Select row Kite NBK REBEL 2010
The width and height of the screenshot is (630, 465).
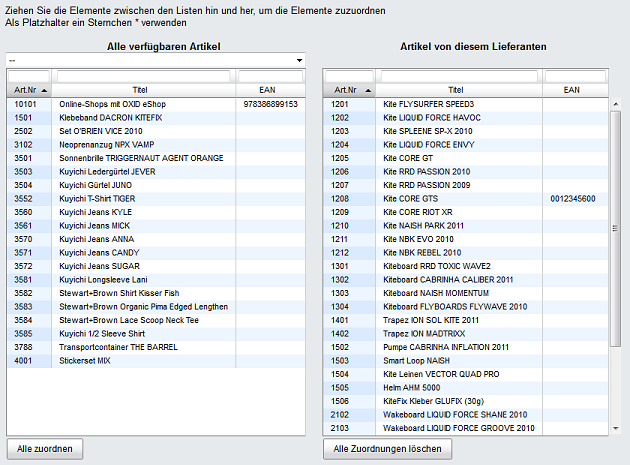coord(466,253)
